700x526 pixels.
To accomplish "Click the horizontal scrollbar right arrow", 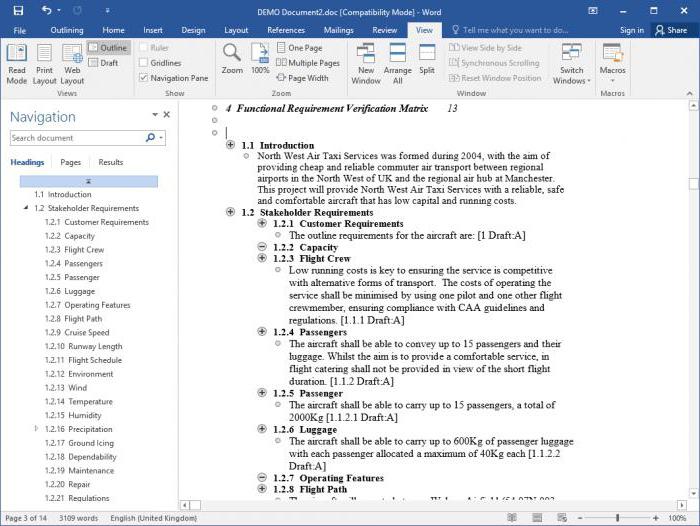I will click(x=681, y=505).
